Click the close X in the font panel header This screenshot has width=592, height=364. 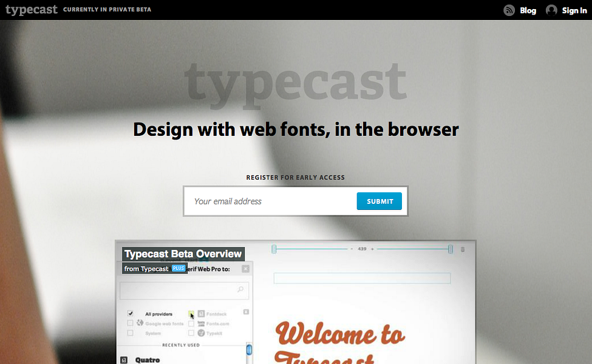click(x=246, y=269)
